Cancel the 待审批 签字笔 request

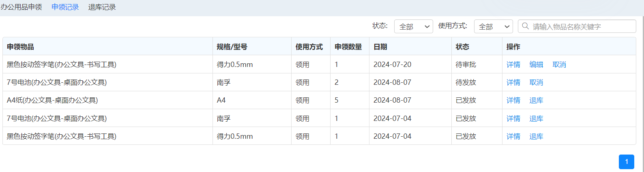tap(559, 64)
